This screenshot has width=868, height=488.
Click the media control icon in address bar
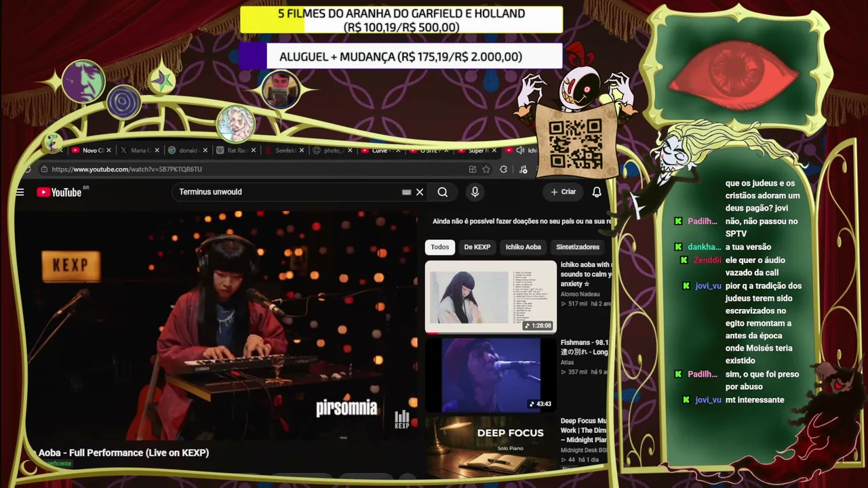(523, 169)
